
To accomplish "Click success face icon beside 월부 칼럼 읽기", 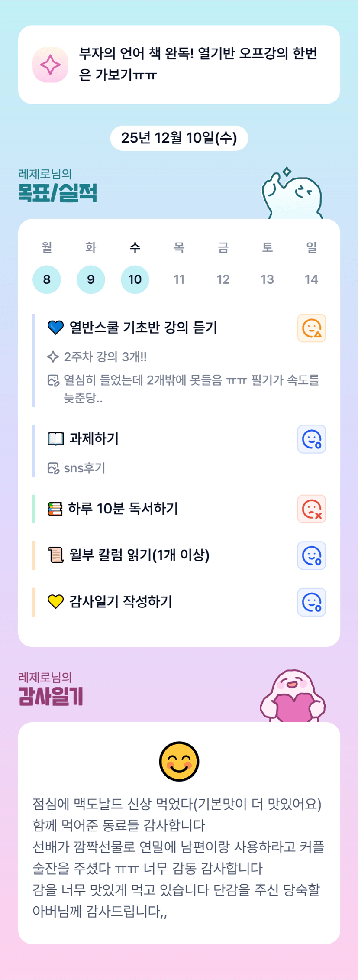I will 311,555.
